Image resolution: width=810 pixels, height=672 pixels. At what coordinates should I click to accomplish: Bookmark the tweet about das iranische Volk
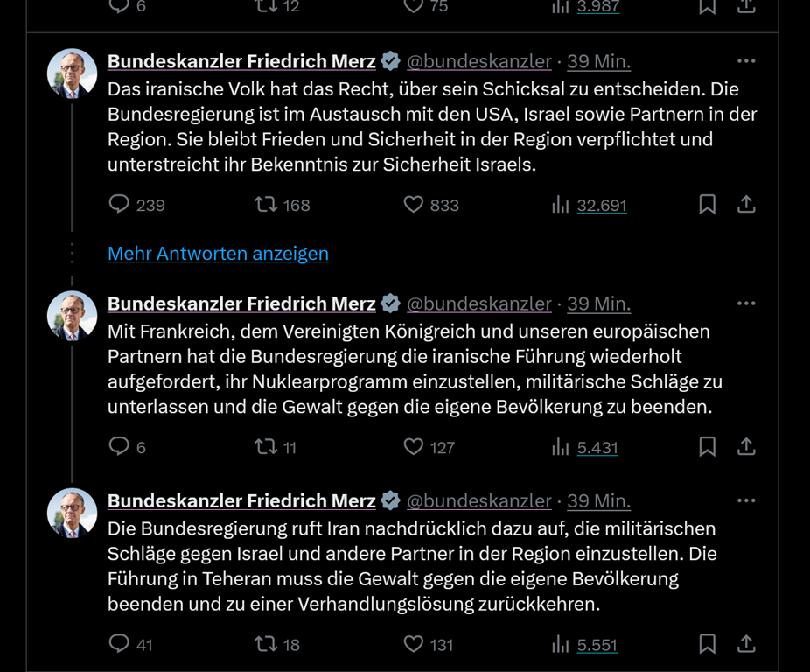[707, 204]
